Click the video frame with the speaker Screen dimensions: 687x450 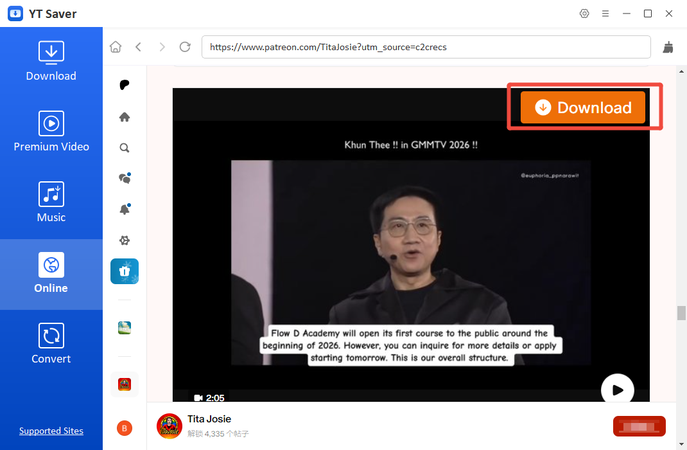coord(411,262)
